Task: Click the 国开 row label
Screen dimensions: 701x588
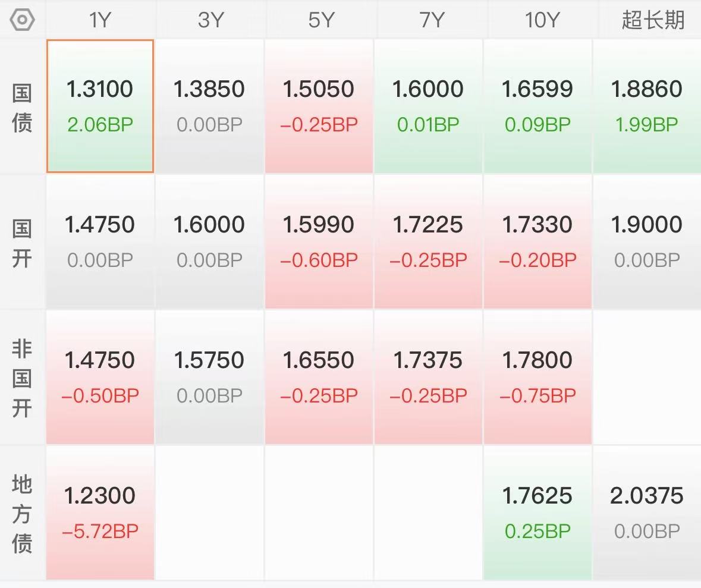Action: pos(22,243)
